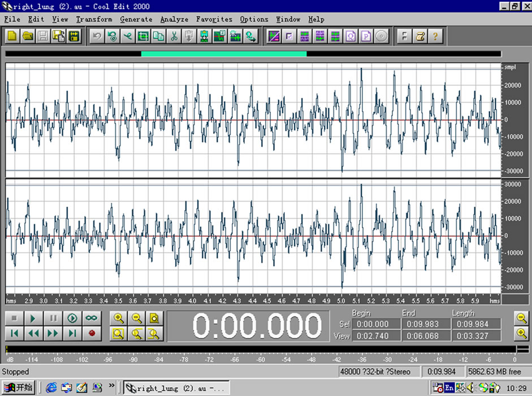Open the Transform menu

94,19
